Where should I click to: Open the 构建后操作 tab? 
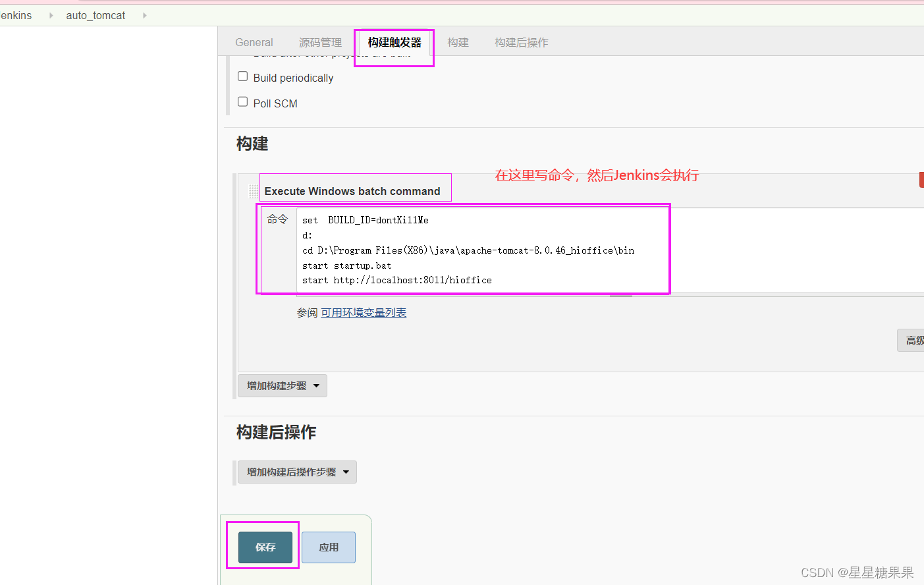521,42
